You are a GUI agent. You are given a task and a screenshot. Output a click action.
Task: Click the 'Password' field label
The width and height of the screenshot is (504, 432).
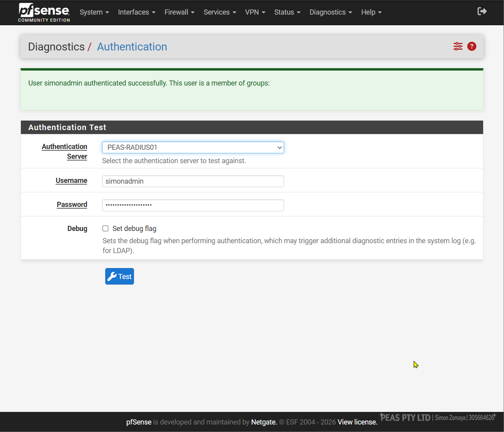(x=72, y=205)
